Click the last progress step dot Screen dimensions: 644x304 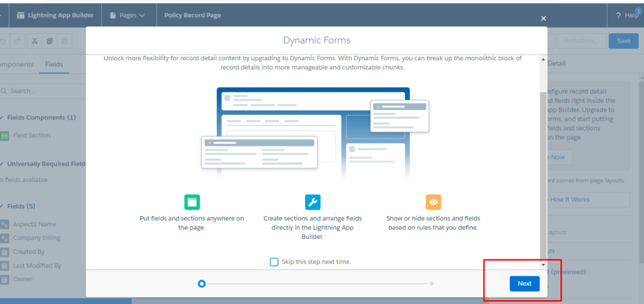431,283
